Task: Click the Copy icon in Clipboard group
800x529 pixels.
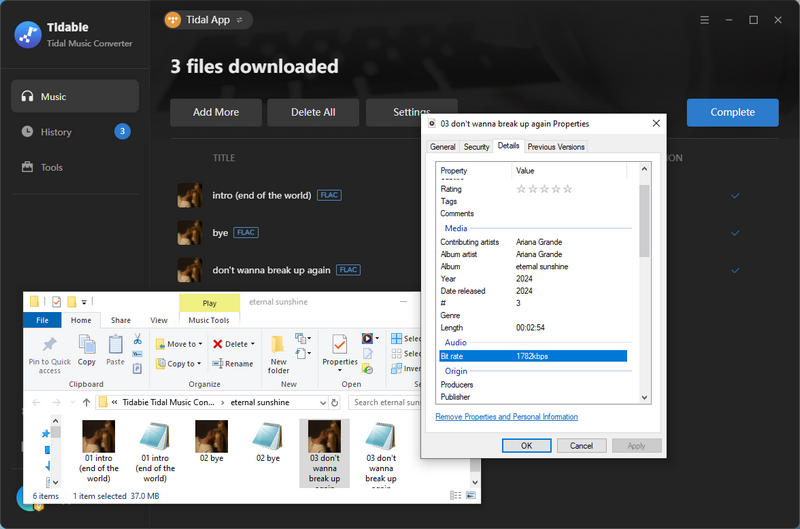Action: (x=87, y=344)
